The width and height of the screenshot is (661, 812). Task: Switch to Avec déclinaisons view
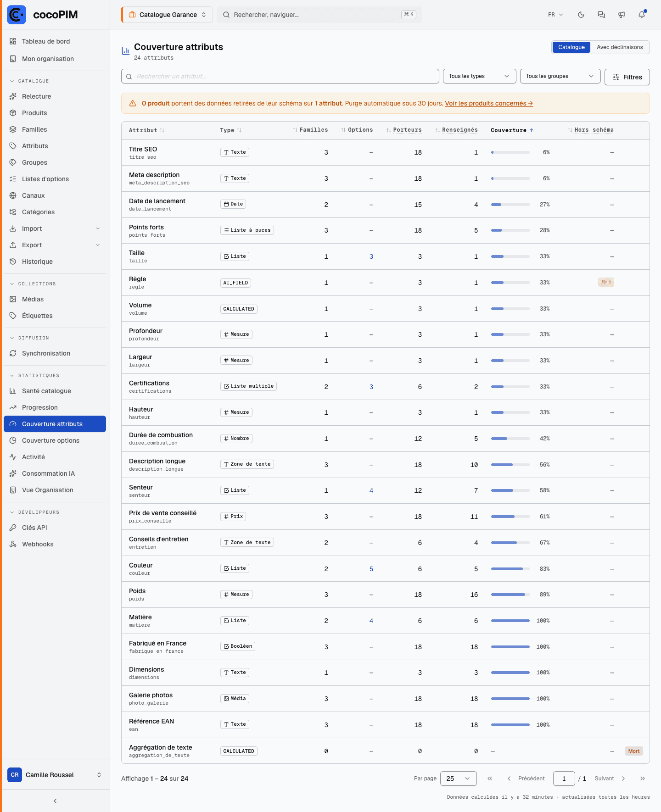[x=620, y=47]
